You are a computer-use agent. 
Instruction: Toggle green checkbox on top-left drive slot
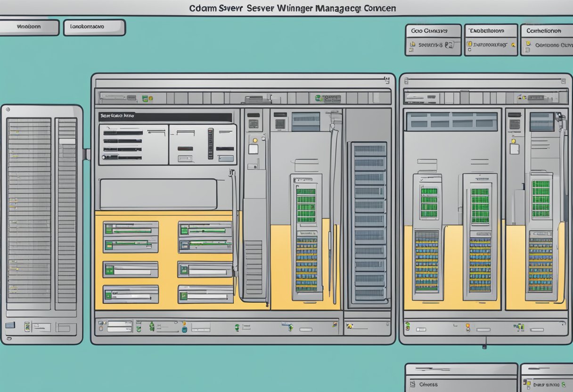click(109, 230)
